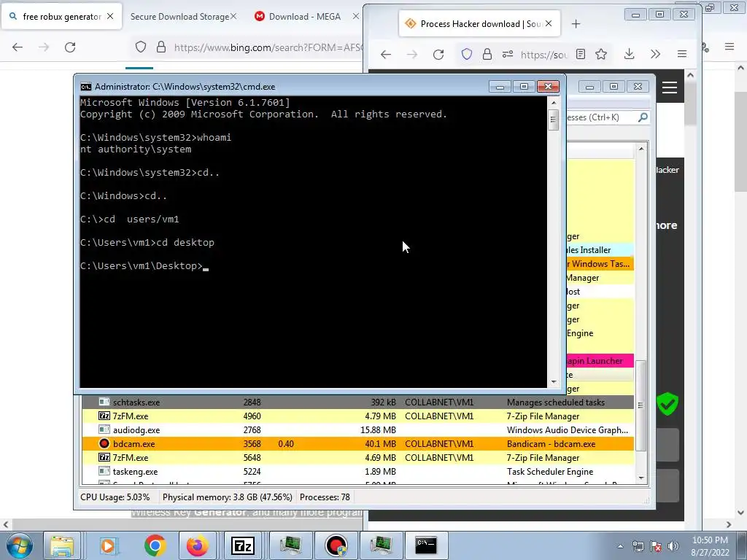Close the free robux generator tab
This screenshot has height=560, width=747.
[x=110, y=16]
